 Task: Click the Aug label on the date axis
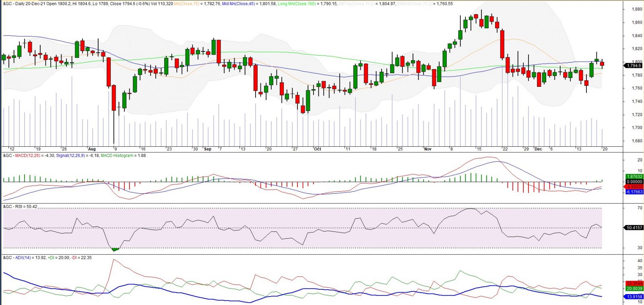click(92, 149)
